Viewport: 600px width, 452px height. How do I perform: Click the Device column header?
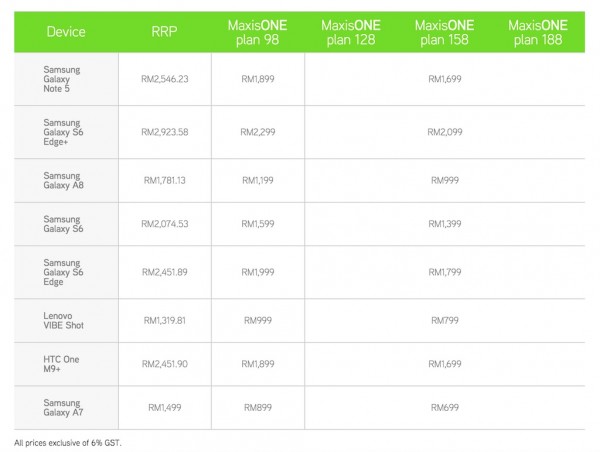[65, 31]
